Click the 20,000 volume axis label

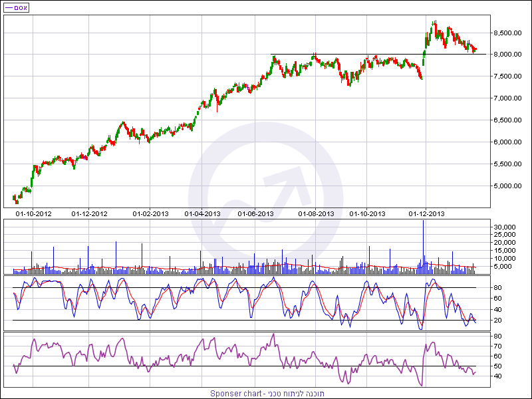coord(505,243)
